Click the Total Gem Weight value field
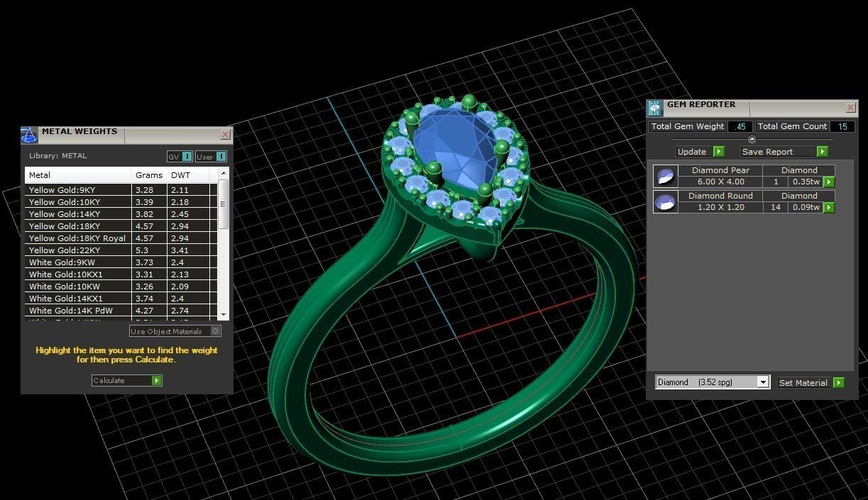868x500 pixels. click(740, 126)
